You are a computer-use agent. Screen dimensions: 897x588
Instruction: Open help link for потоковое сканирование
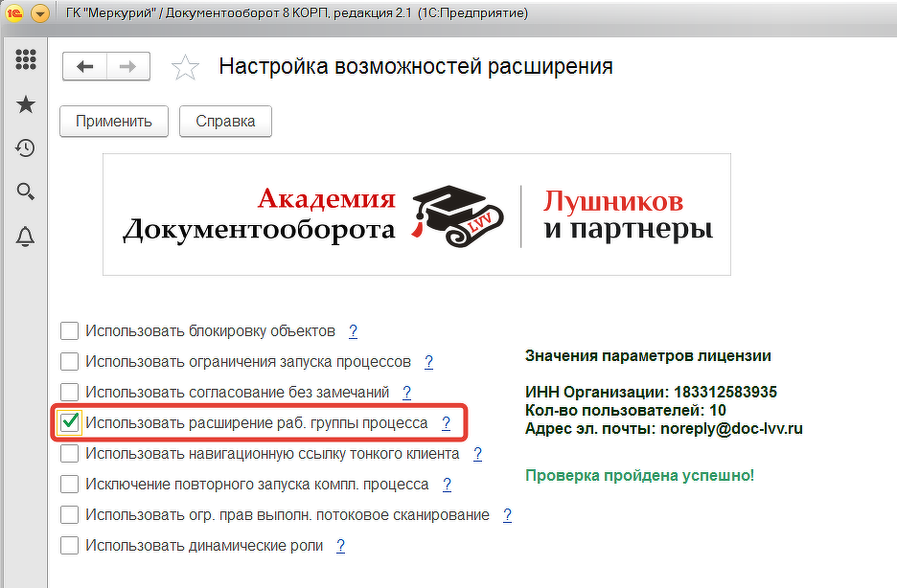point(507,515)
